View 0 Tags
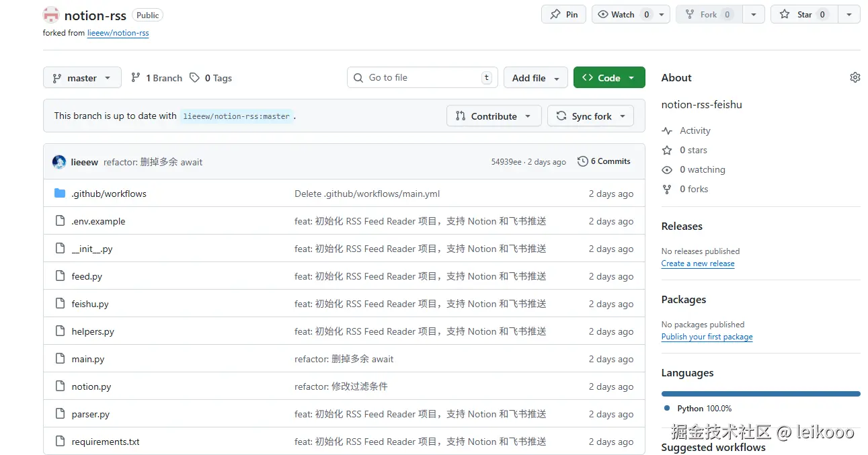The image size is (868, 455). (210, 78)
